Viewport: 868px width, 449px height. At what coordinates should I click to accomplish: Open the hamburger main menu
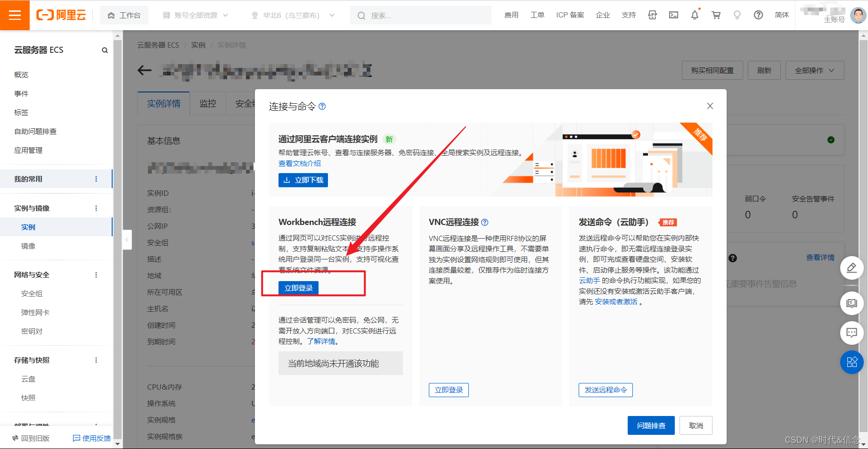15,15
